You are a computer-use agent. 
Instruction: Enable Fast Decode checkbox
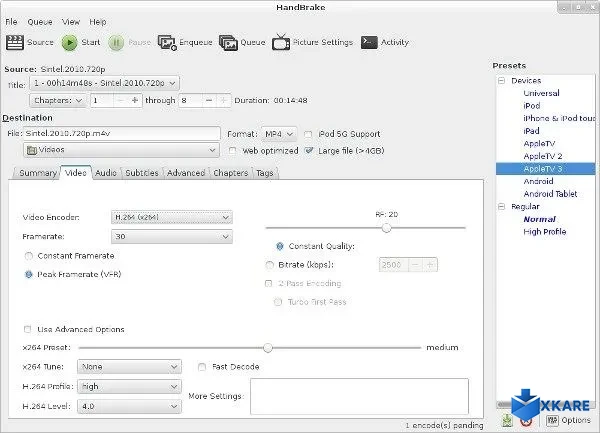(202, 367)
